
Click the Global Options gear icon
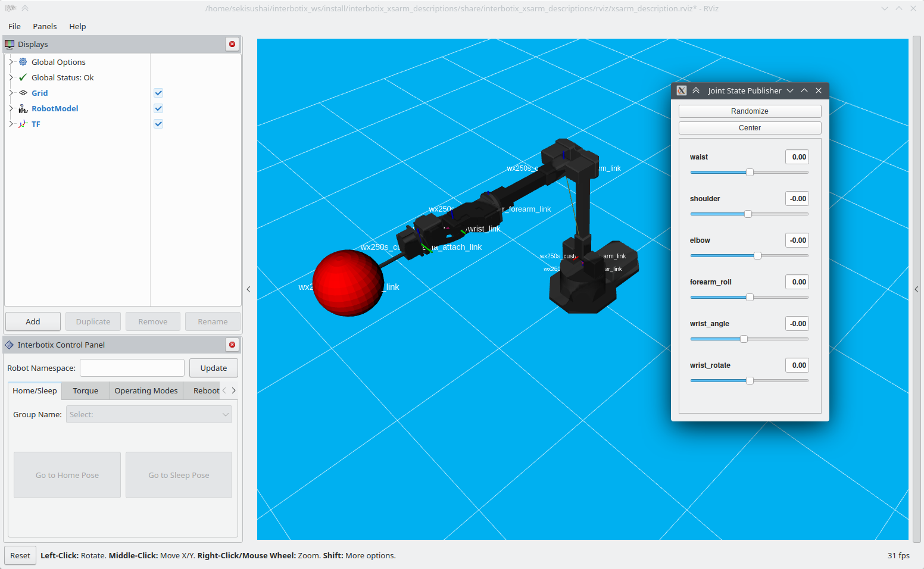(x=23, y=62)
